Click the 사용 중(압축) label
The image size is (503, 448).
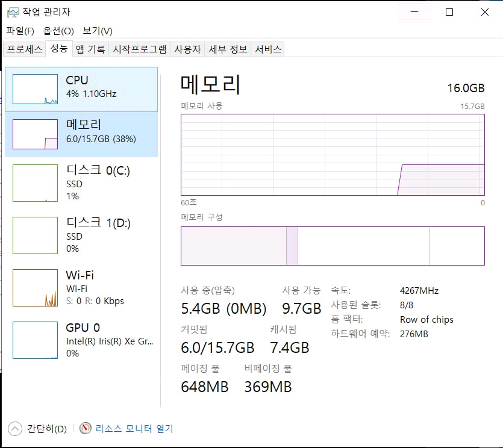tap(208, 291)
